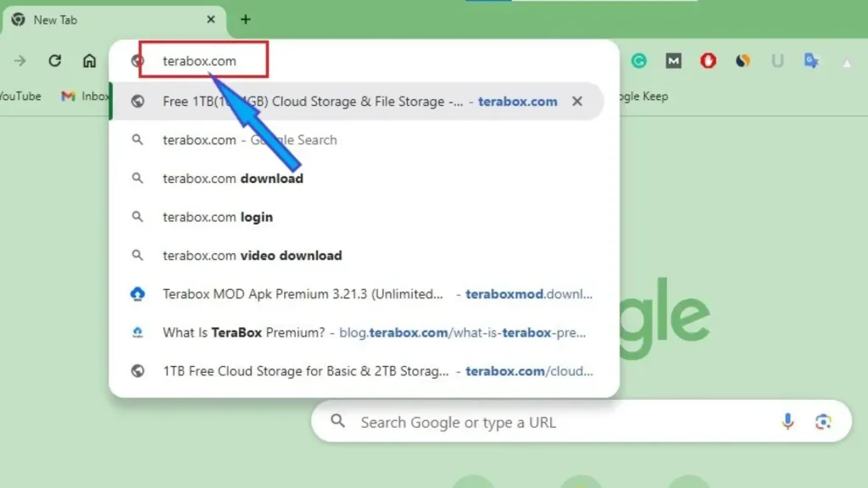Open the red stop-hand ad blocker extension
The width and height of the screenshot is (868, 488).
[708, 61]
